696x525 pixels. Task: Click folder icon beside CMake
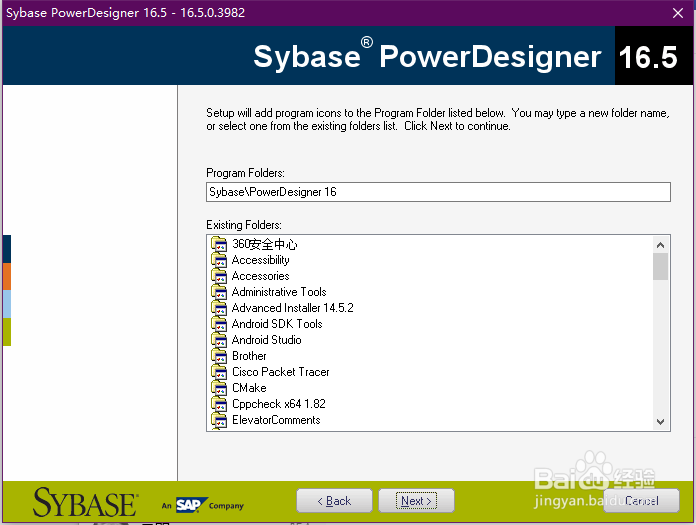tap(219, 388)
